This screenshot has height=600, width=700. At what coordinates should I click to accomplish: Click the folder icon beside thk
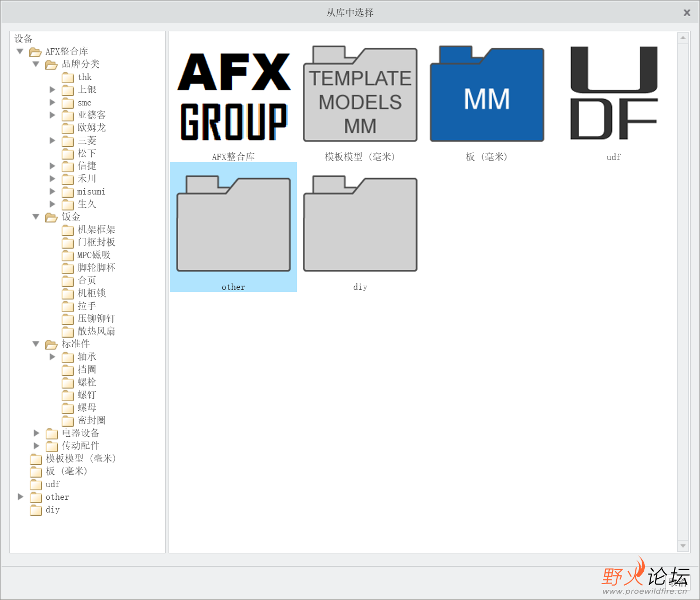(67, 77)
